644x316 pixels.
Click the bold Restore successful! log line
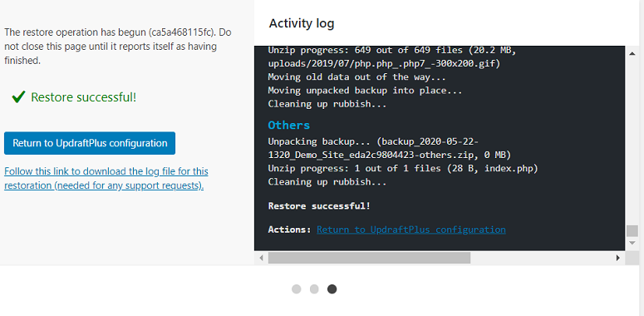[x=319, y=206]
